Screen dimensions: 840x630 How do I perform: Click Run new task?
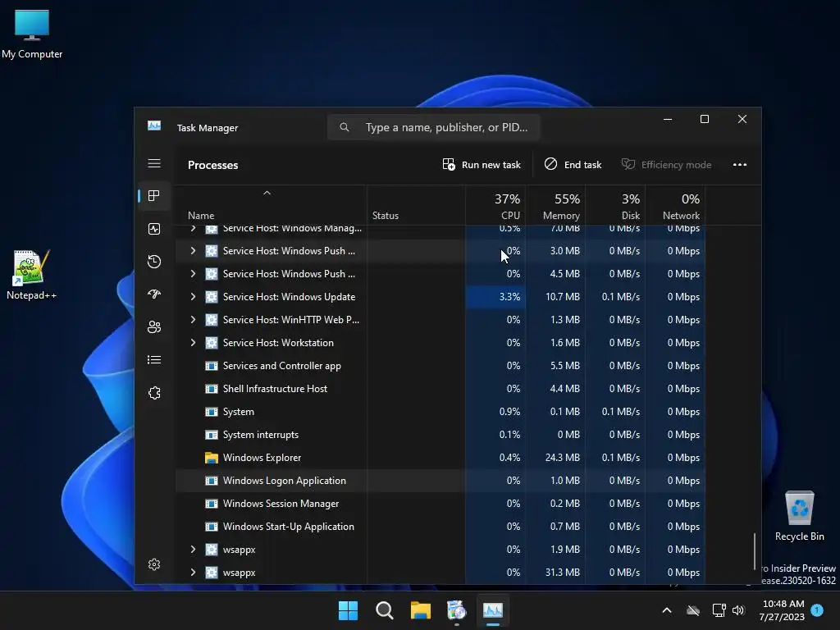pos(482,164)
